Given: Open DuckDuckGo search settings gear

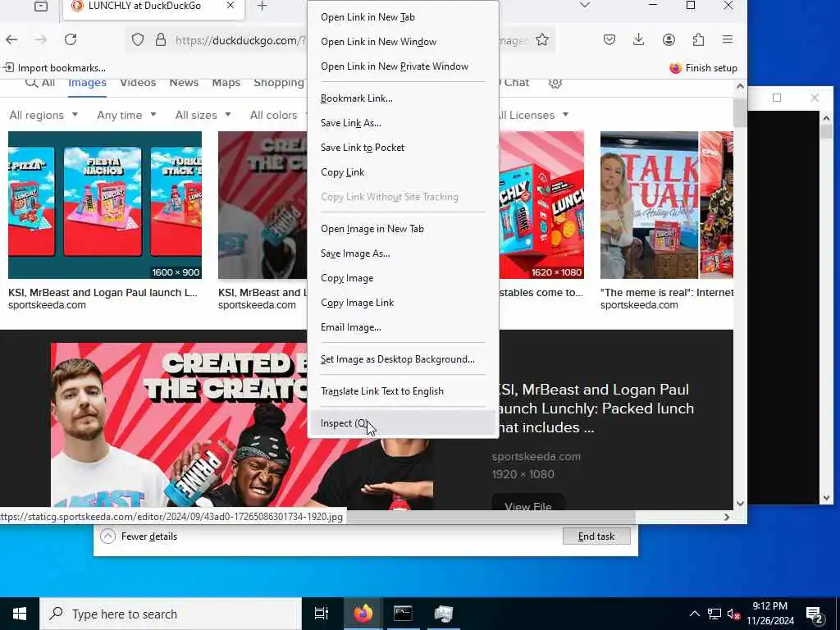Looking at the screenshot, I should pyautogui.click(x=555, y=83).
